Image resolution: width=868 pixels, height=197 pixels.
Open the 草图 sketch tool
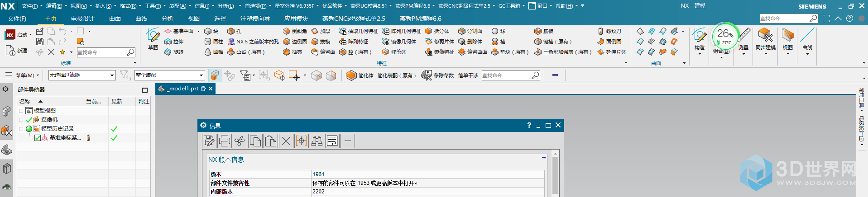coord(153,39)
